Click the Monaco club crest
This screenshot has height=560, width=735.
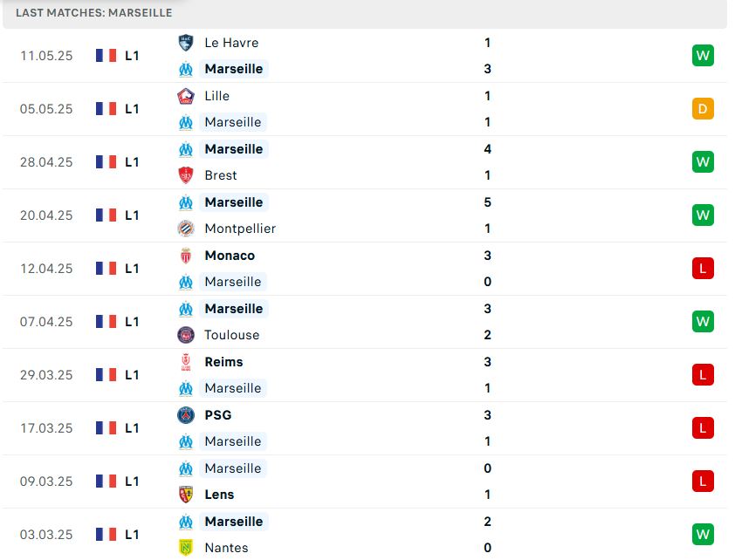pos(186,256)
